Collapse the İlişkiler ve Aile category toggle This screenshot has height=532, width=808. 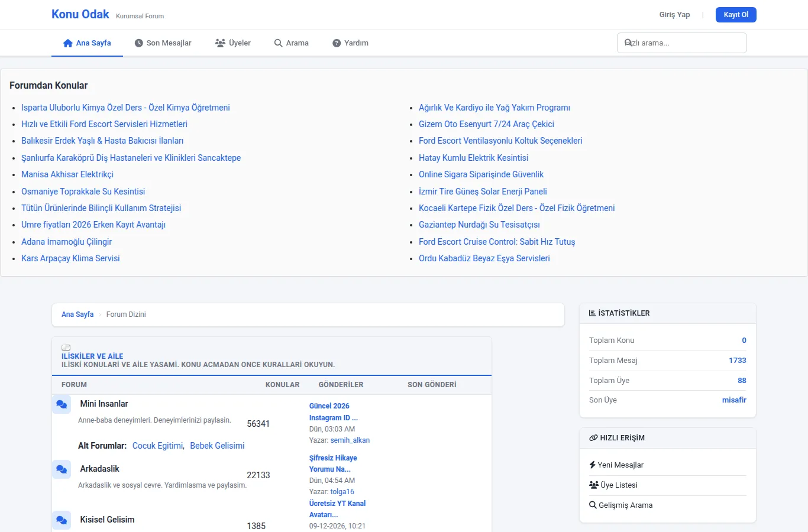[x=66, y=348]
